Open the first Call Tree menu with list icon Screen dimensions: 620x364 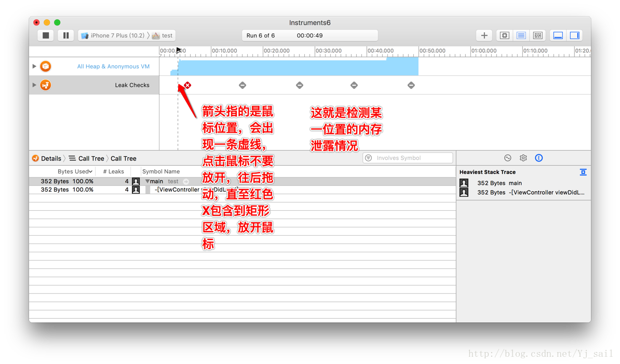click(87, 158)
